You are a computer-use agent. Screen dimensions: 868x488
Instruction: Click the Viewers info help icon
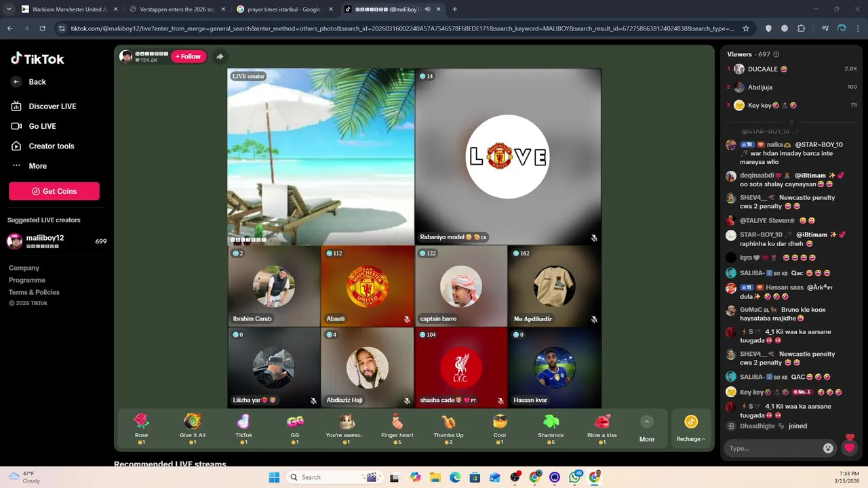pos(776,54)
